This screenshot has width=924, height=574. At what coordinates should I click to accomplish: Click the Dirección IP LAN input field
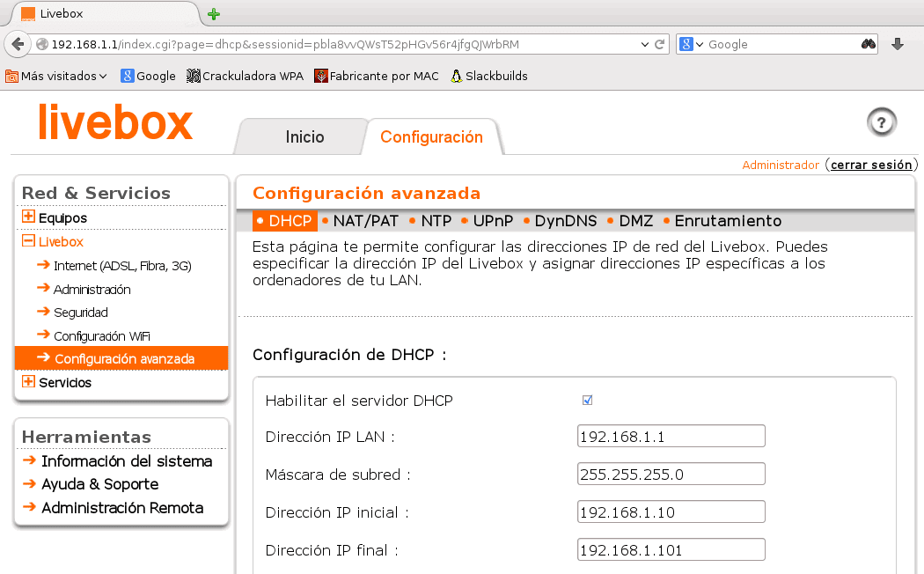point(671,435)
